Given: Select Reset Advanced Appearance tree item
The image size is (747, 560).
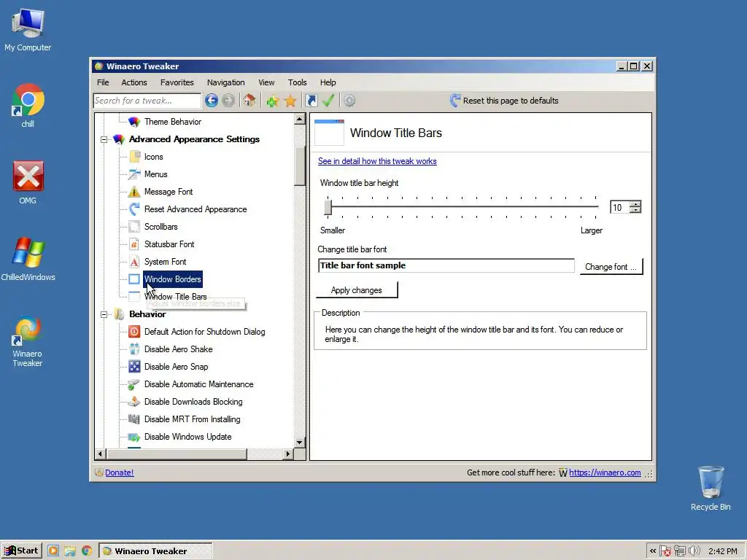Looking at the screenshot, I should [196, 209].
